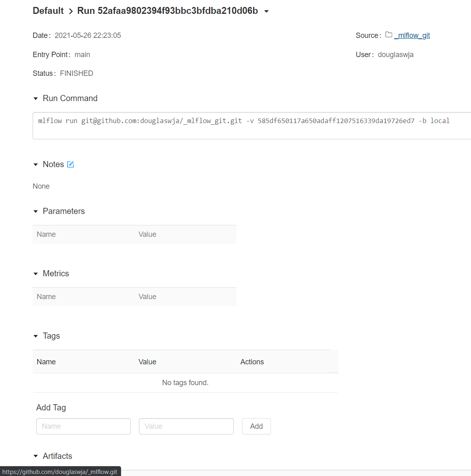Click the Add button to create a tag
This screenshot has height=476, width=471.
256,426
